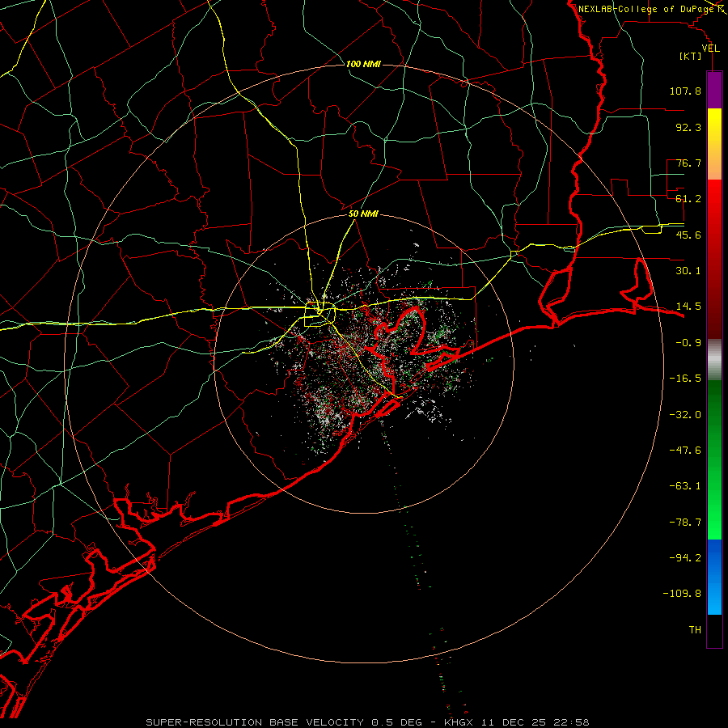Click the NEXLAB-College of DuPage label
This screenshot has height=728, width=728.
(x=646, y=9)
